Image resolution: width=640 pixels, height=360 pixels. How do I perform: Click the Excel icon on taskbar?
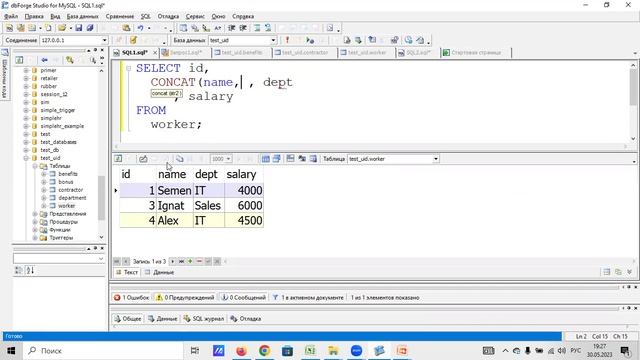click(310, 351)
